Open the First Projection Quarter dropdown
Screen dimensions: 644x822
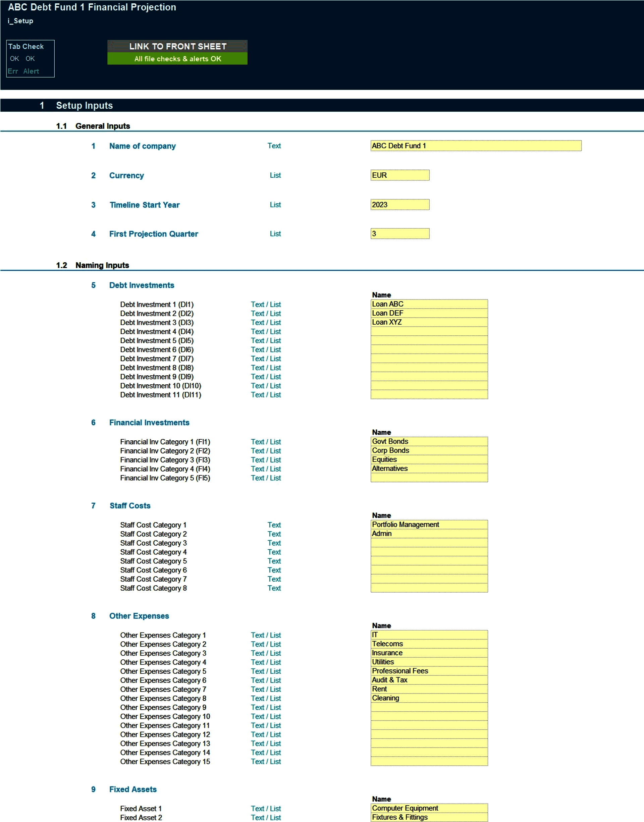(x=400, y=234)
